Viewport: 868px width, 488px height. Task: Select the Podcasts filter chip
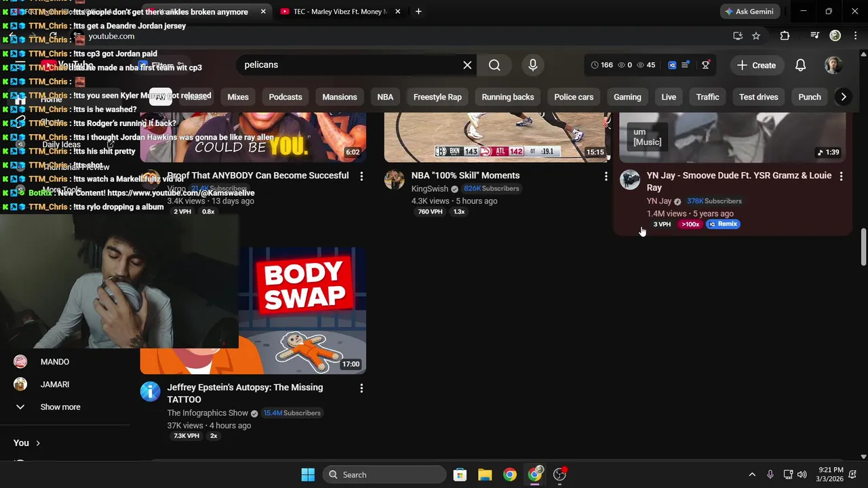point(285,97)
